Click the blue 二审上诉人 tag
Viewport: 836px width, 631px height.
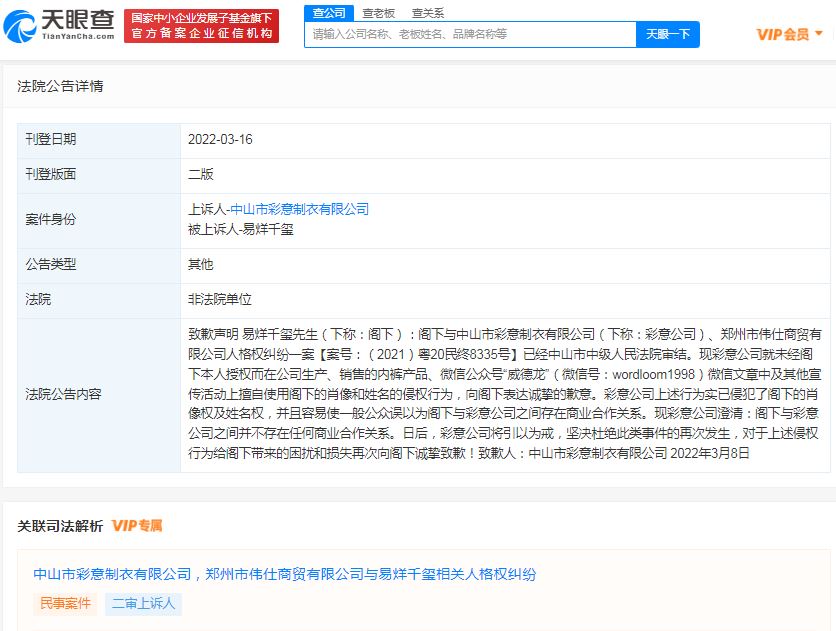142,603
